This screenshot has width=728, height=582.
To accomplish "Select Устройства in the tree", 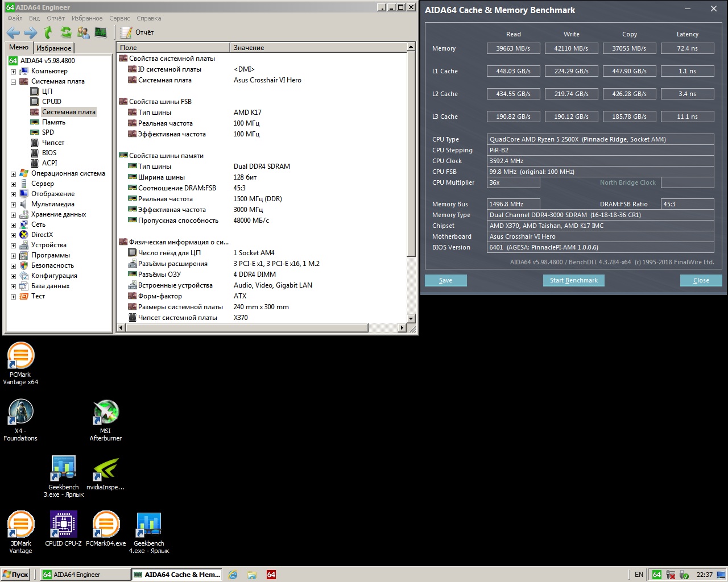I will coord(49,245).
